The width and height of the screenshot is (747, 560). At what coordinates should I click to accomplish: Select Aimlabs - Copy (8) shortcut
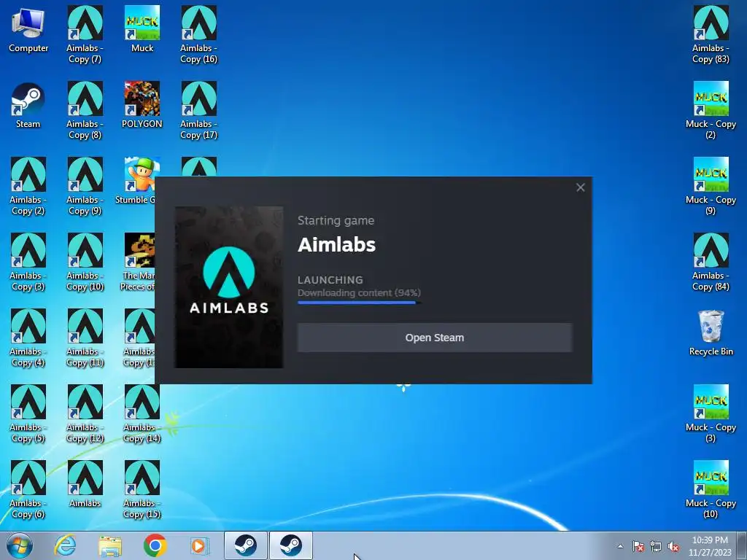click(x=85, y=111)
